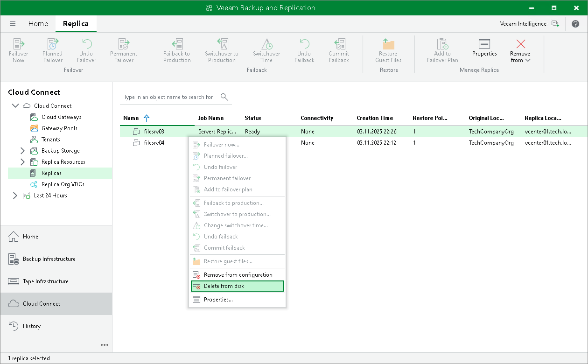Open the Backup Infrastructure view
Viewport: 588px width, 364px height.
point(56,259)
